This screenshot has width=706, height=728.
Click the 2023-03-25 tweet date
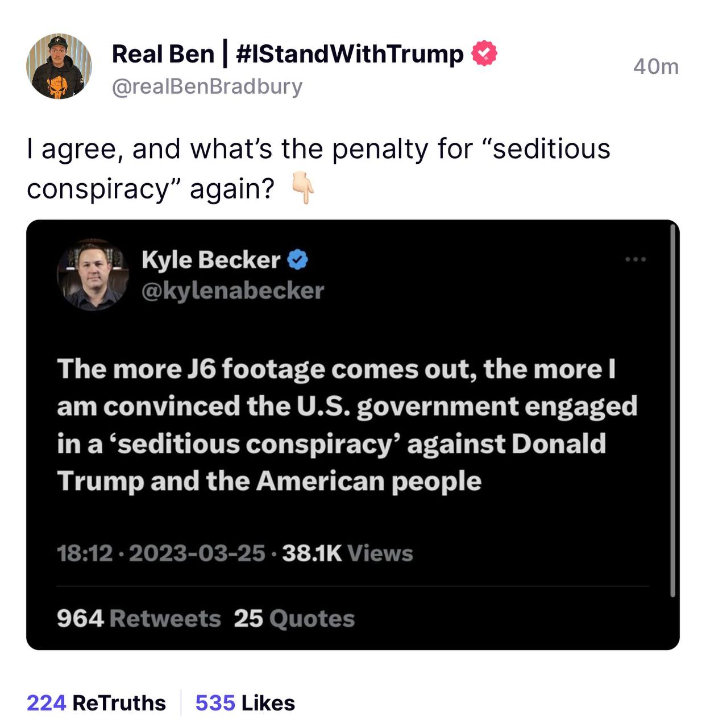(x=197, y=553)
